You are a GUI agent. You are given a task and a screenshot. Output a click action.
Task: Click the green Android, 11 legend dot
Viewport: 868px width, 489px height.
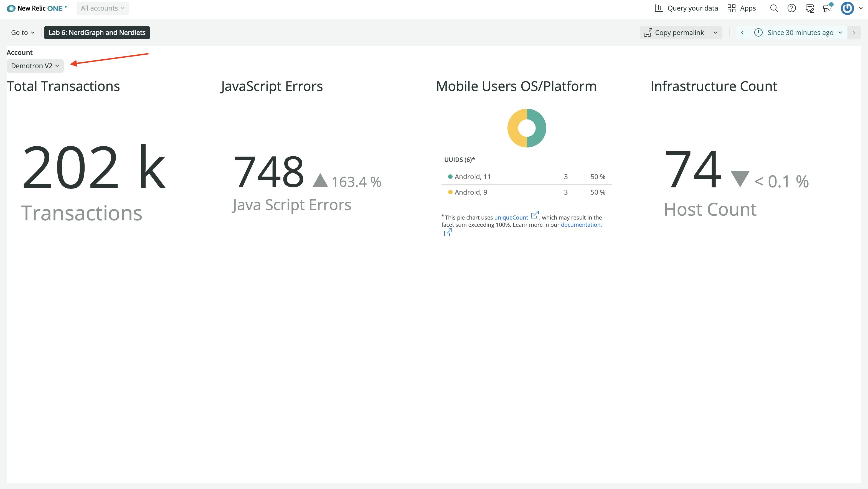(450, 177)
